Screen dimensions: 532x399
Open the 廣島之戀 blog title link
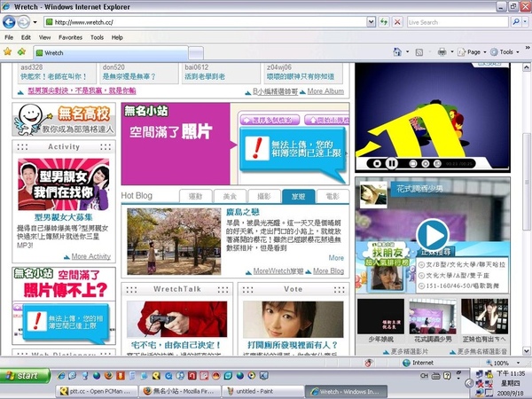[x=243, y=212]
